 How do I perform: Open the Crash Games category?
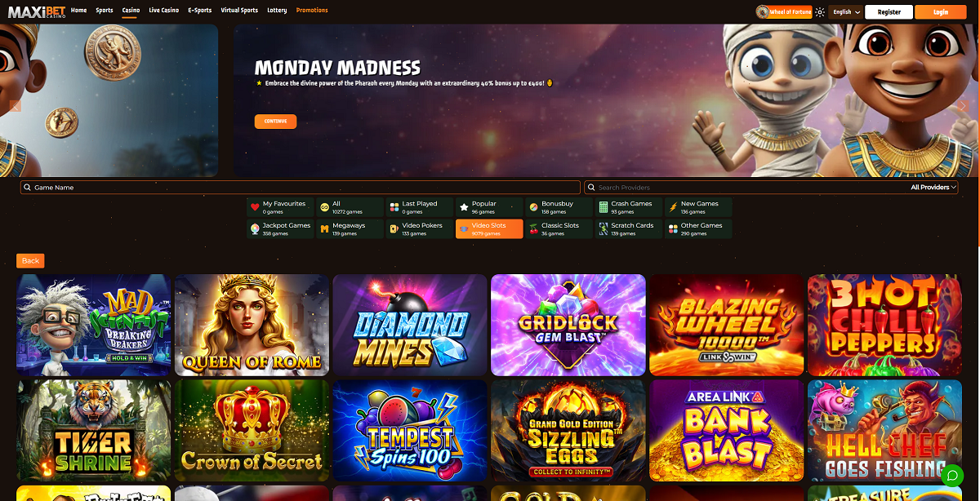click(x=629, y=207)
